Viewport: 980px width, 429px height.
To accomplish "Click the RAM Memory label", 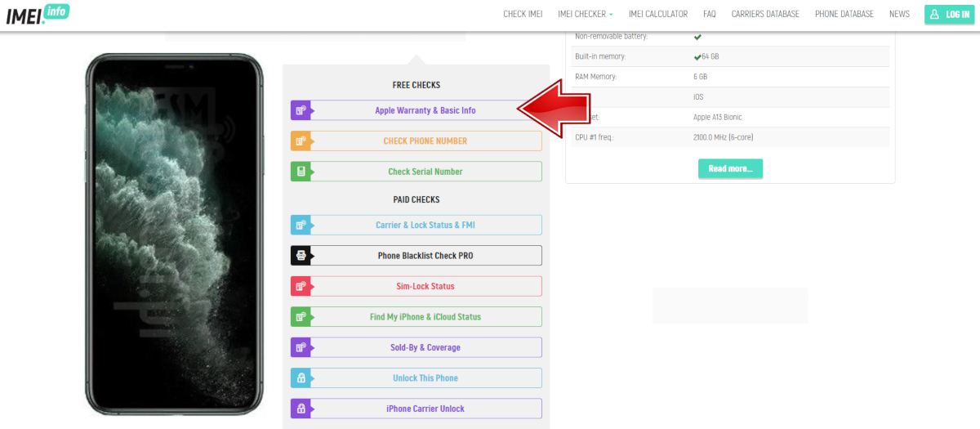I will click(596, 77).
